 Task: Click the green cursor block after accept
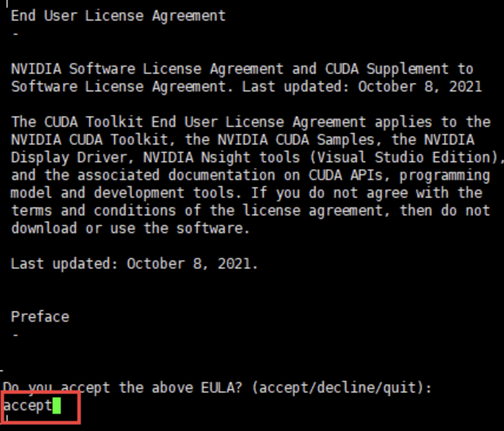tap(57, 406)
